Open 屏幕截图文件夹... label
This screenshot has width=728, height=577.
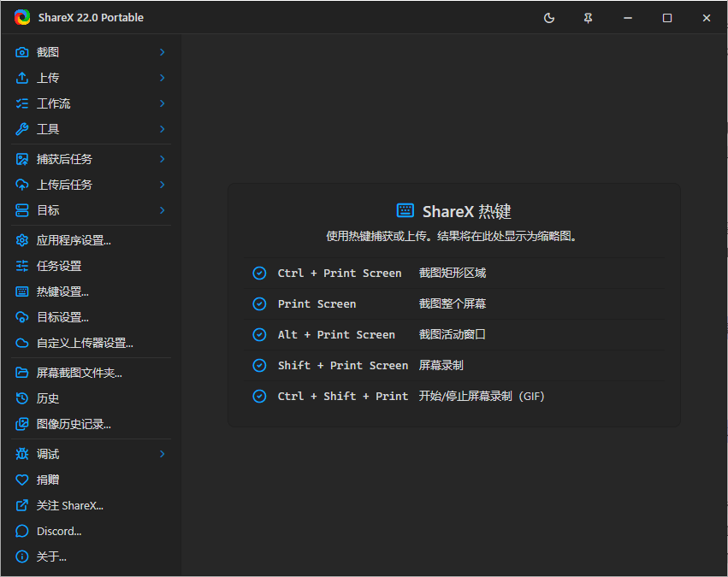pyautogui.click(x=80, y=373)
